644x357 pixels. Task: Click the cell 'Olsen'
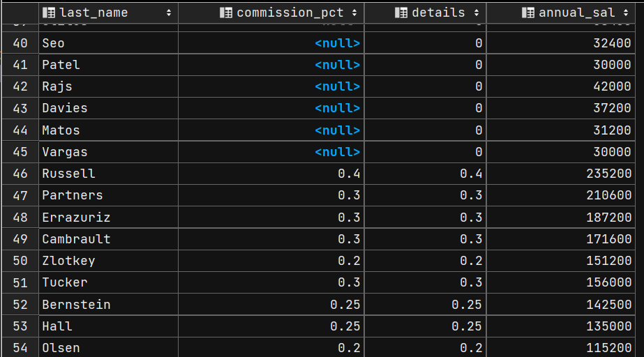[108, 347]
